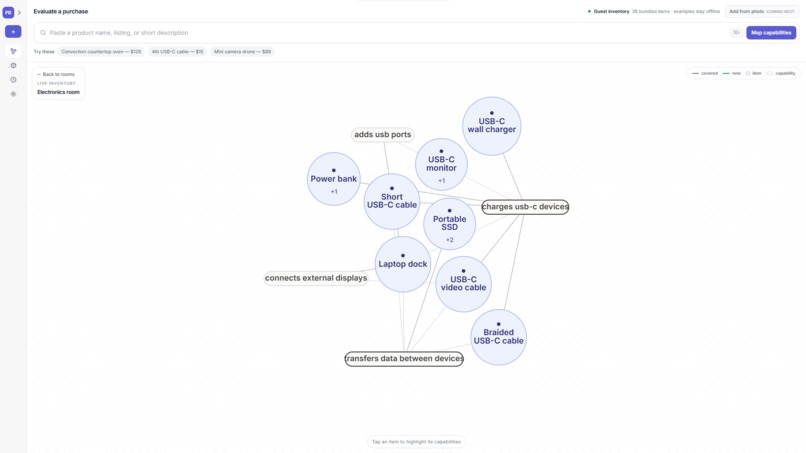806x453 pixels.
Task: Click the Electronics room label
Action: [59, 92]
